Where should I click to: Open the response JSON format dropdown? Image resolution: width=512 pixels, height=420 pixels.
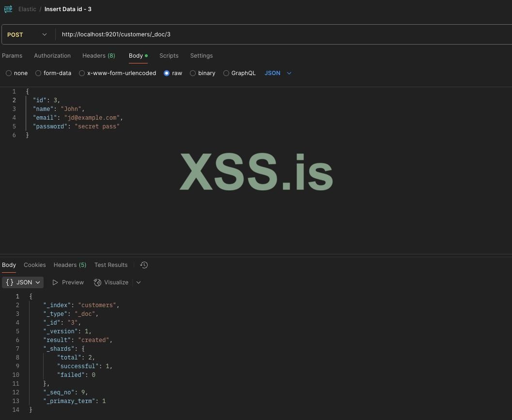(23, 282)
